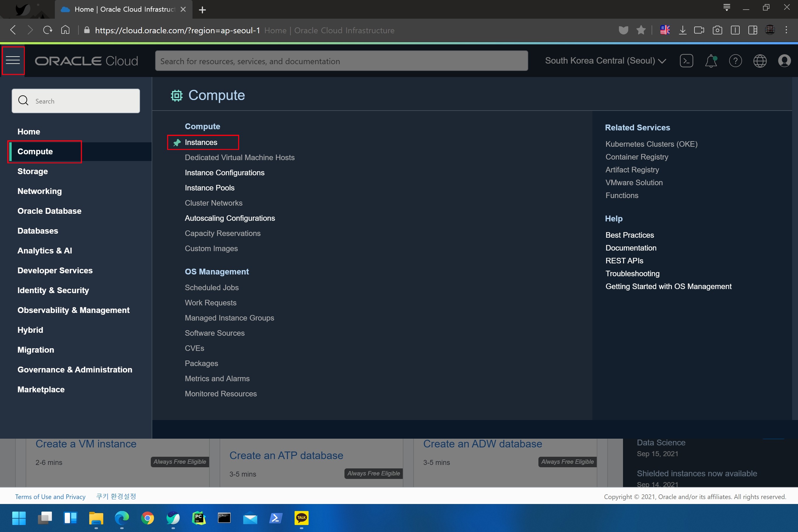This screenshot has height=532, width=798.
Task: Open the browser three-dot menu
Action: 786,30
